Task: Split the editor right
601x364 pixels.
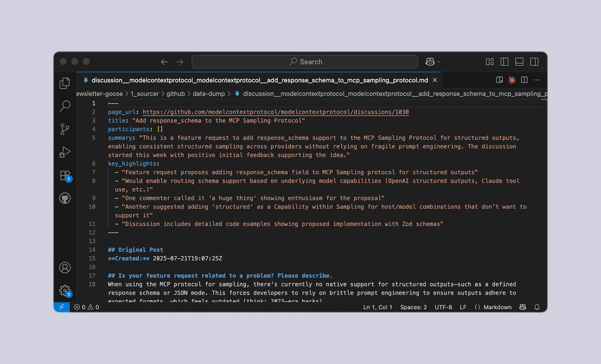Action: (x=524, y=80)
